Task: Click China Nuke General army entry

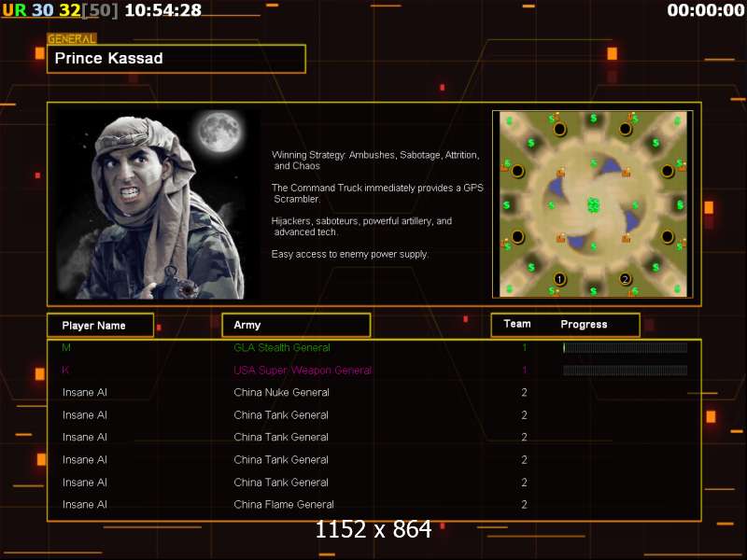Action: (281, 392)
